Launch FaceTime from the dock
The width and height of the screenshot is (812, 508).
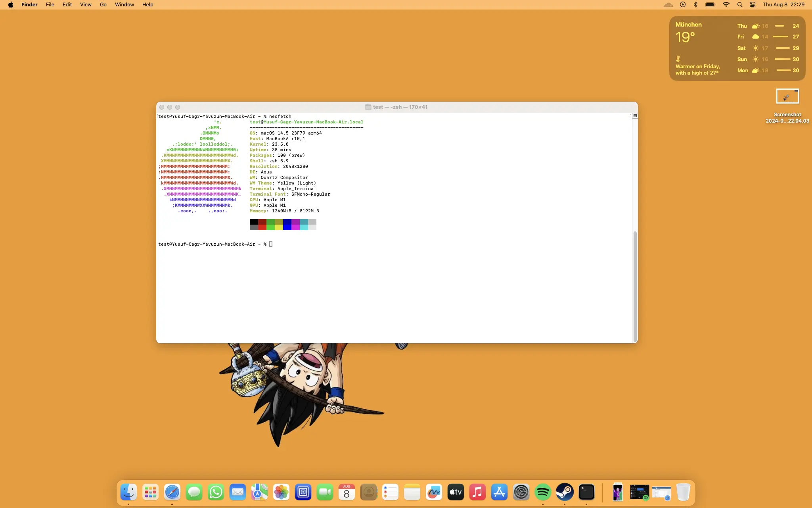pos(325,492)
